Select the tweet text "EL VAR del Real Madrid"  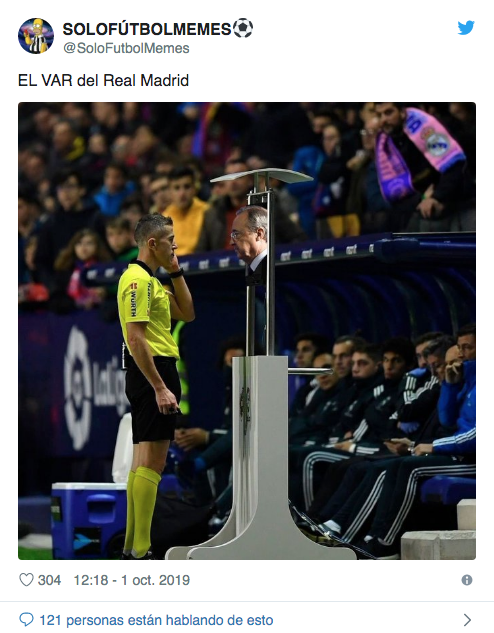[103, 80]
